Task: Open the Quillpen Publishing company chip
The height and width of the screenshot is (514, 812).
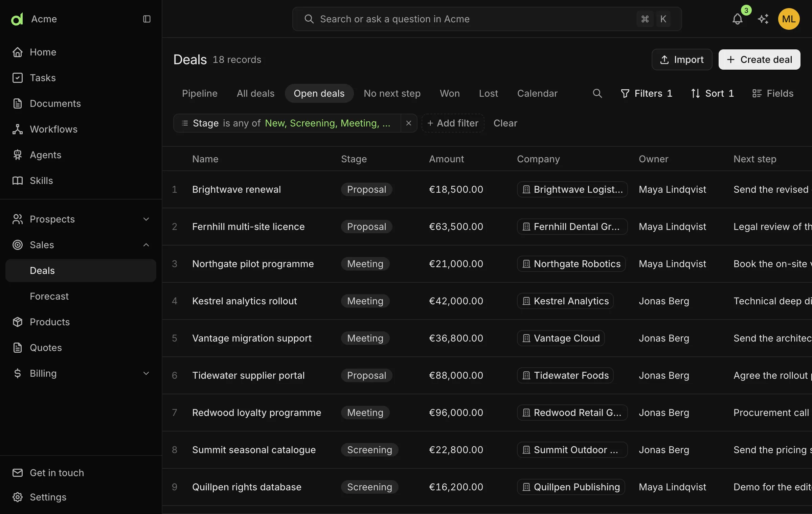Action: (x=571, y=487)
